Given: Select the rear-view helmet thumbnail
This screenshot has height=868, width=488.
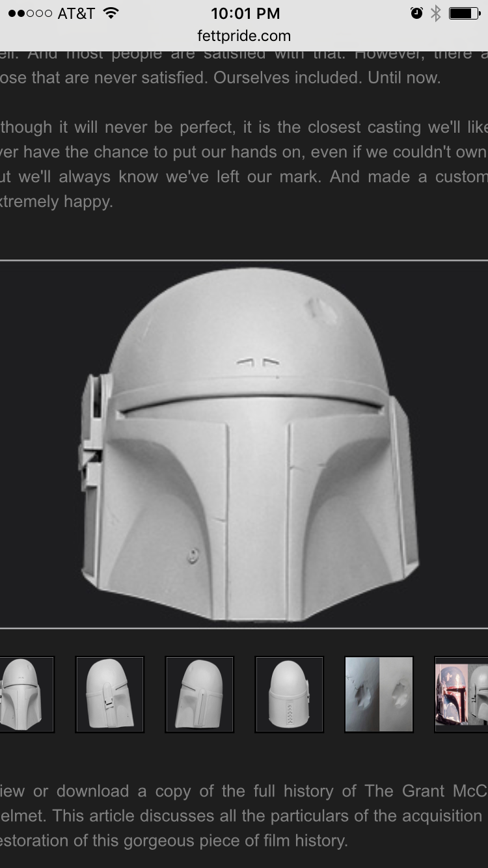Looking at the screenshot, I should 289,694.
